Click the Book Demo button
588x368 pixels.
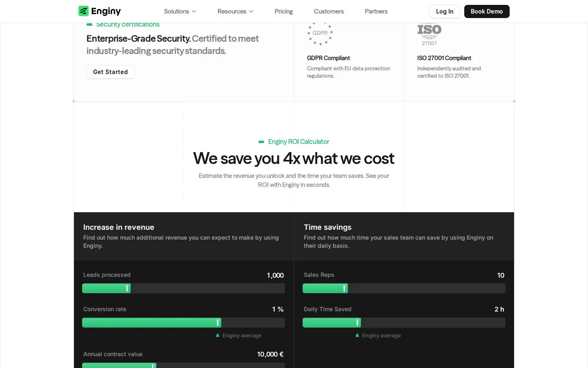point(487,11)
